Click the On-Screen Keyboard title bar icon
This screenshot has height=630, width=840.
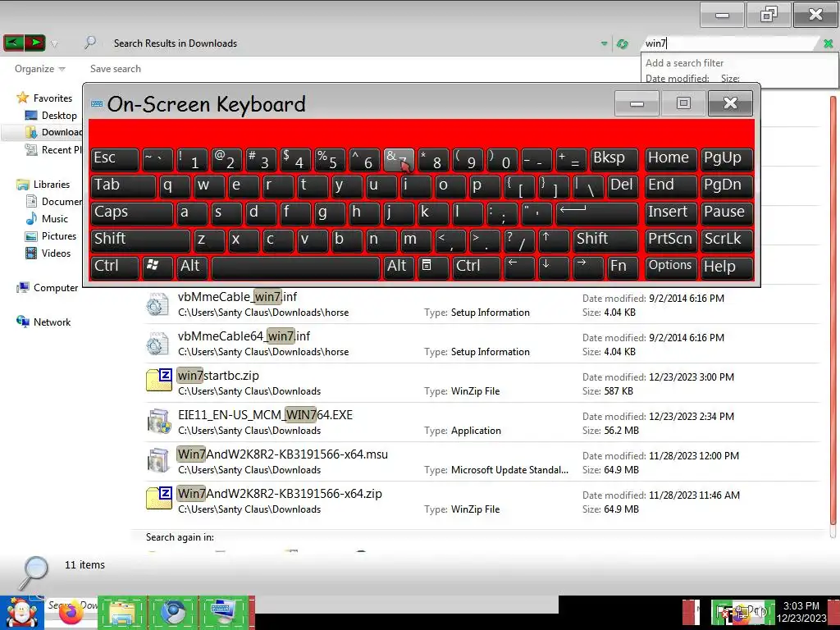coord(97,103)
